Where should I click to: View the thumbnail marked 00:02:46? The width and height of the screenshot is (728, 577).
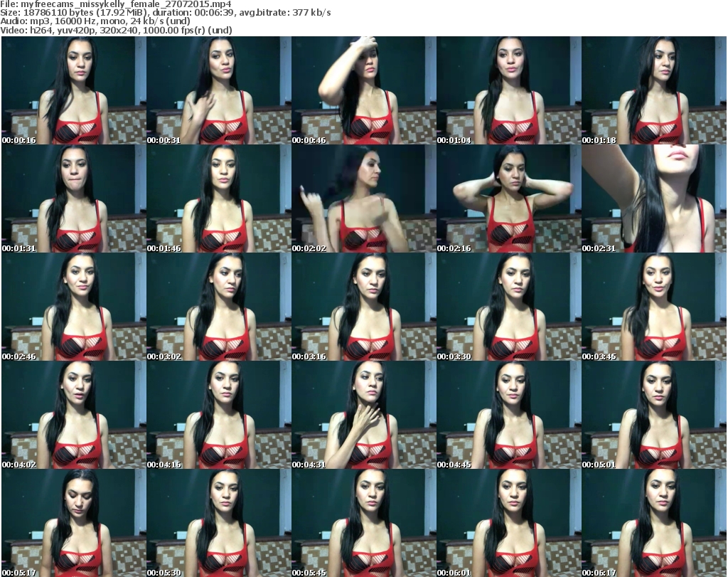74,307
